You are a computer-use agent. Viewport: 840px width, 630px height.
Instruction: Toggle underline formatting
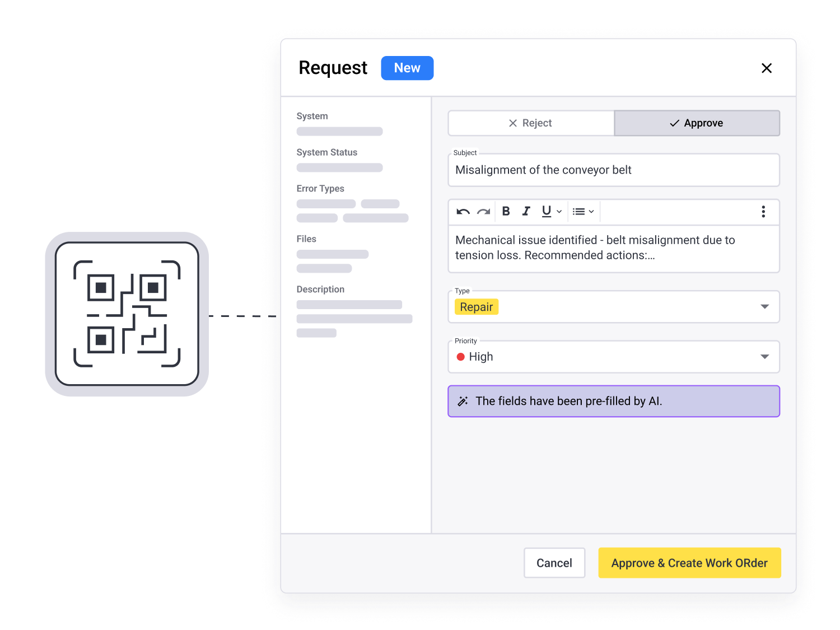547,211
